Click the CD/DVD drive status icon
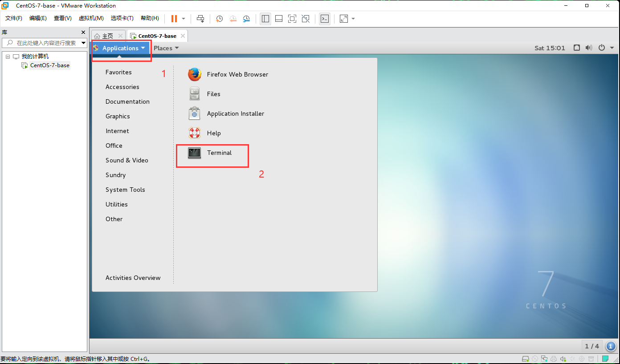This screenshot has width=620, height=364. pyautogui.click(x=535, y=359)
